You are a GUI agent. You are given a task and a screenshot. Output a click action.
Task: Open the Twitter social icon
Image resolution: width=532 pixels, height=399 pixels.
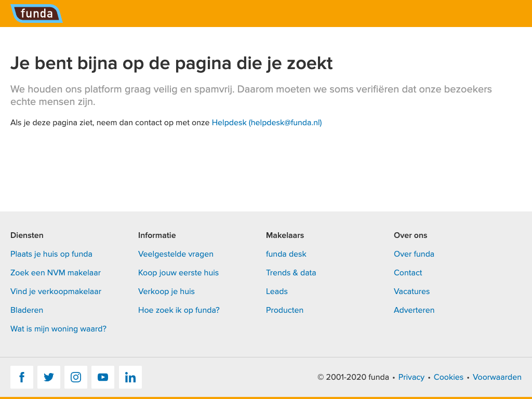click(x=49, y=377)
